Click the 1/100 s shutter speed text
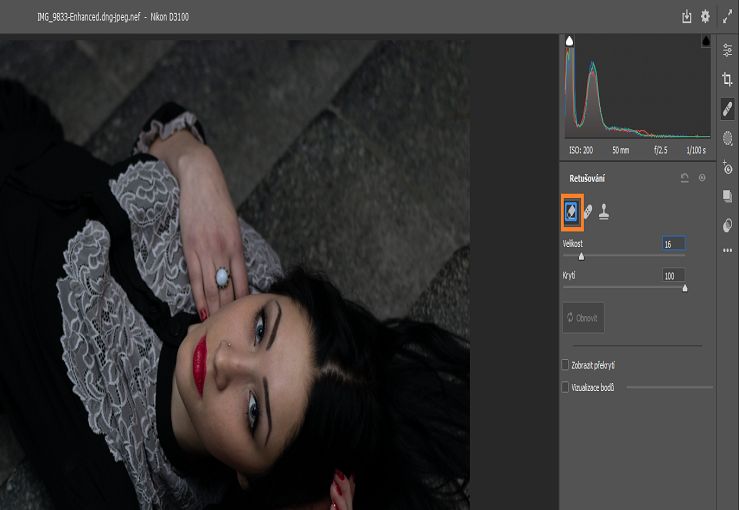This screenshot has height=510, width=739. pos(696,150)
